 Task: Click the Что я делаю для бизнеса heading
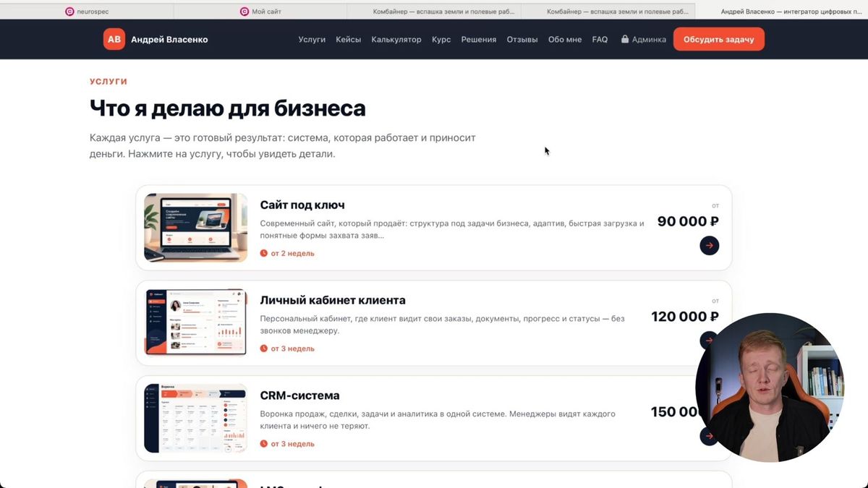click(228, 108)
